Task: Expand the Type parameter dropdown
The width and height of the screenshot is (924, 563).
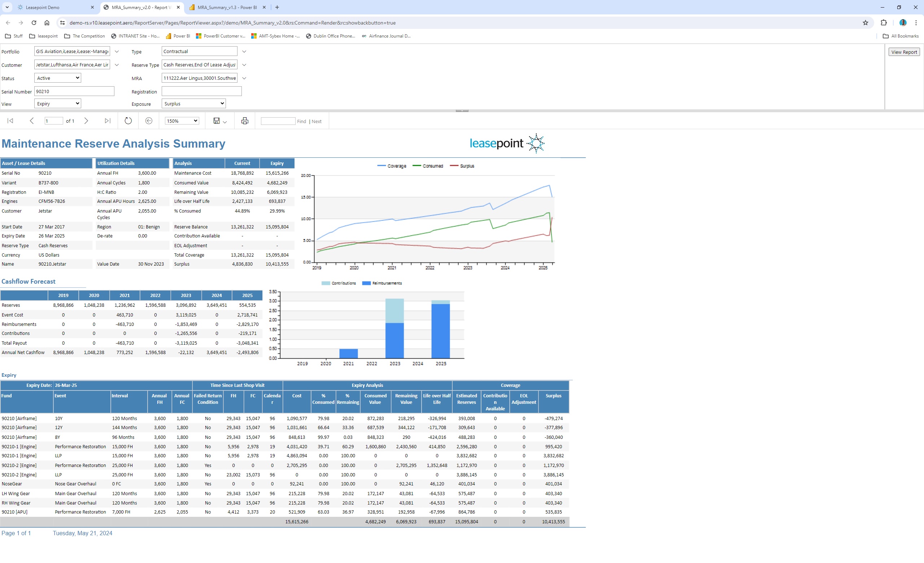Action: pyautogui.click(x=244, y=51)
